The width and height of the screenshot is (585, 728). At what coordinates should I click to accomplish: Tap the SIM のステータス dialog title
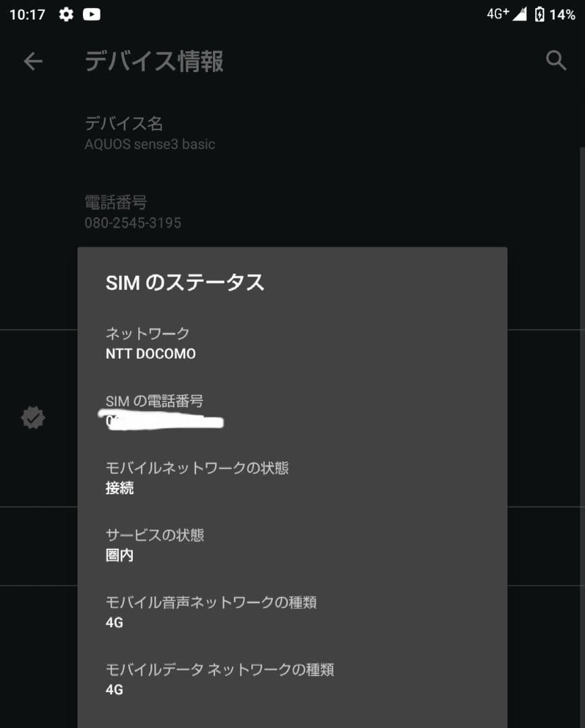pyautogui.click(x=185, y=282)
